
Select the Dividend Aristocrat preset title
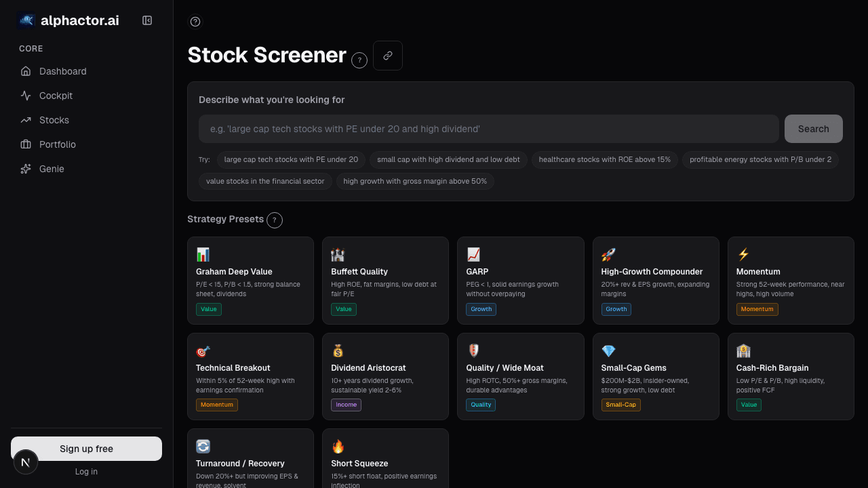[368, 368]
